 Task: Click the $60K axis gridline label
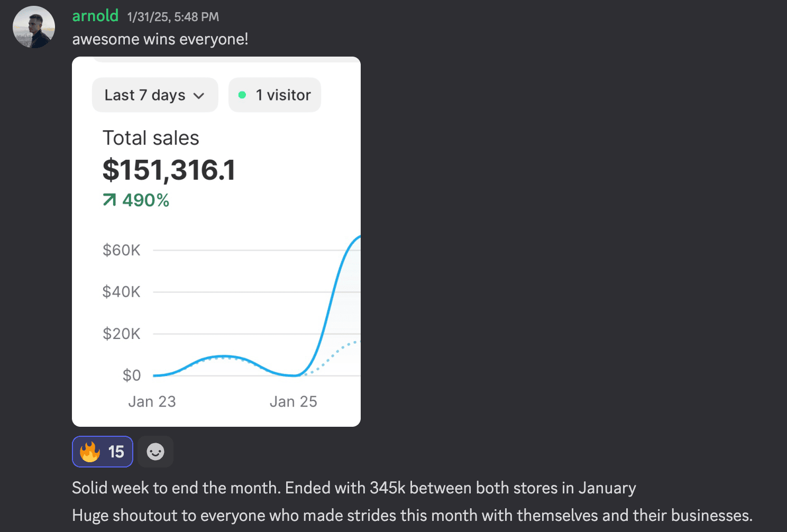[x=122, y=250]
